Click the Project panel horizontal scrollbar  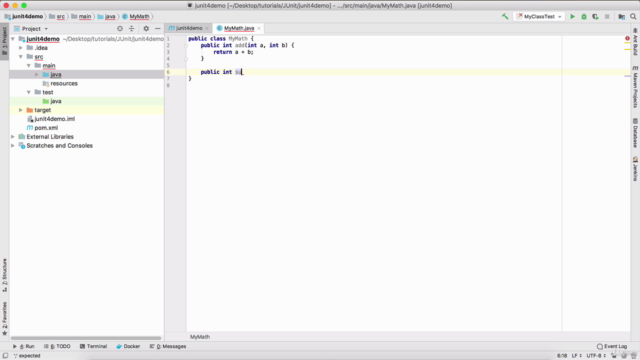(x=86, y=338)
